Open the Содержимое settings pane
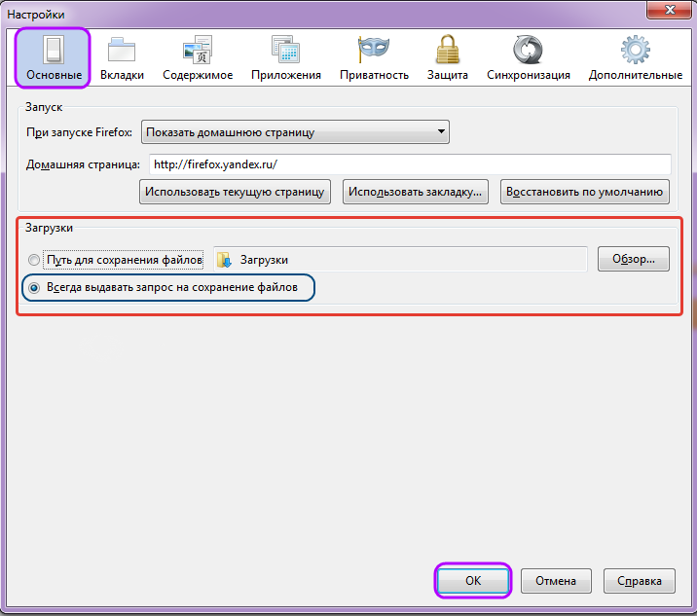 198,58
